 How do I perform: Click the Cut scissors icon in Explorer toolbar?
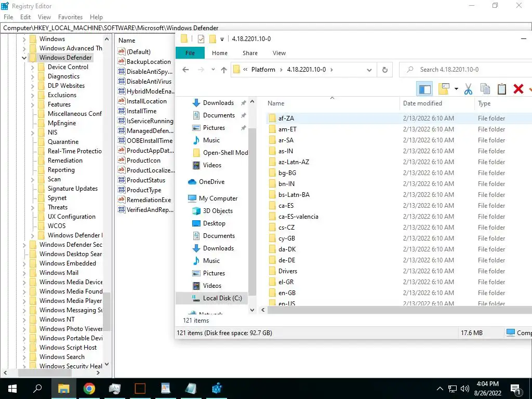[x=468, y=89]
